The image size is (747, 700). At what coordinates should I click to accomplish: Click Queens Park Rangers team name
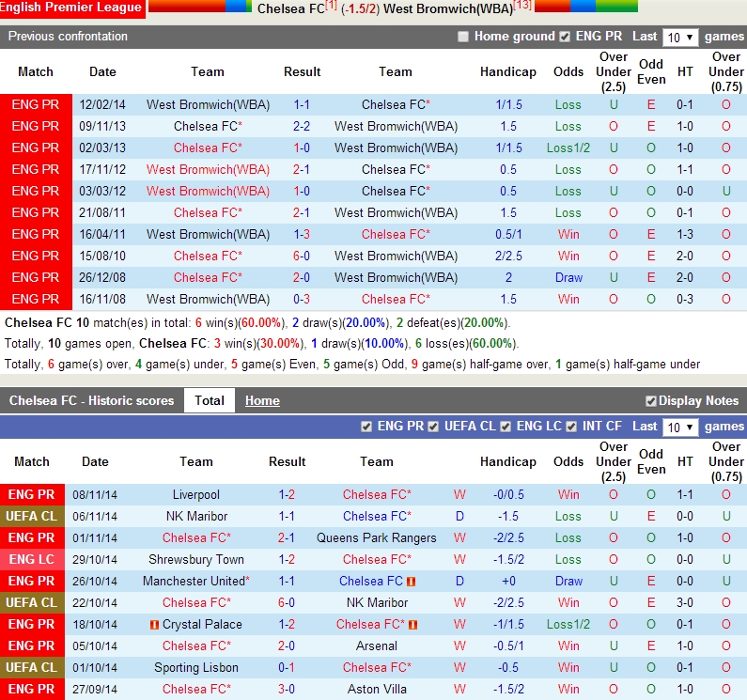click(377, 538)
